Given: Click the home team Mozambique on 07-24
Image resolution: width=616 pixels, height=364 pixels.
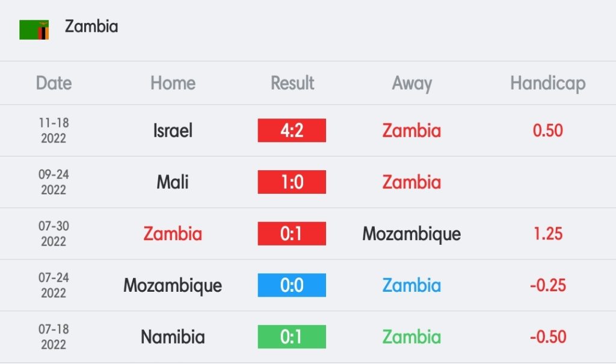Looking at the screenshot, I should 173,286.
